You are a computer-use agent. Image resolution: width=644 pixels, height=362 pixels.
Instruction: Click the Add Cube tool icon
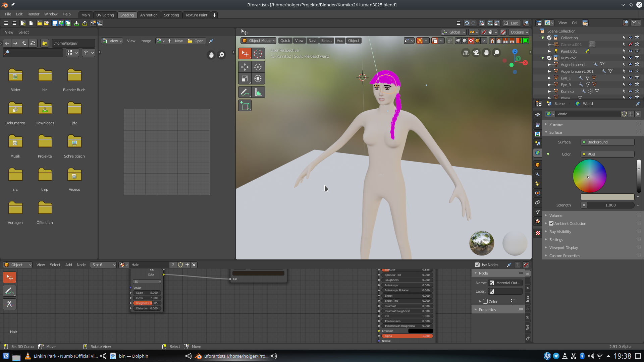click(245, 106)
